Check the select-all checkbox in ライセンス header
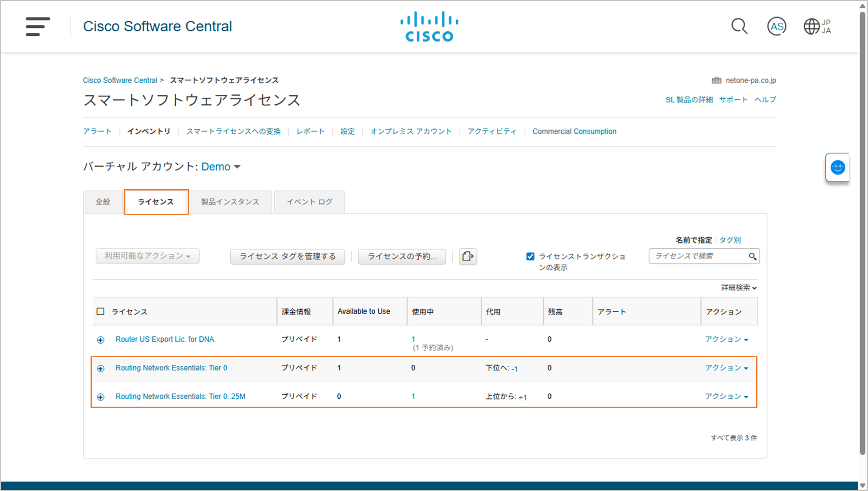 [101, 311]
